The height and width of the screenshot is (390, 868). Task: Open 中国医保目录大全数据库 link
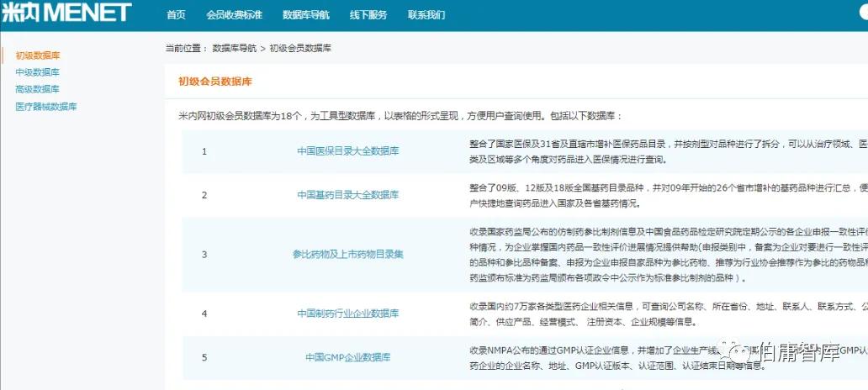tap(347, 151)
